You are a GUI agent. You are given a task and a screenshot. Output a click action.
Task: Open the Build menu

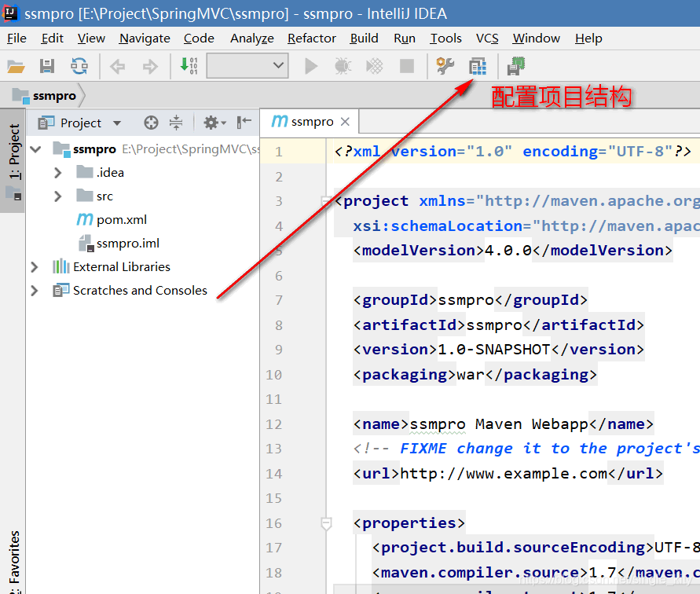(x=365, y=38)
